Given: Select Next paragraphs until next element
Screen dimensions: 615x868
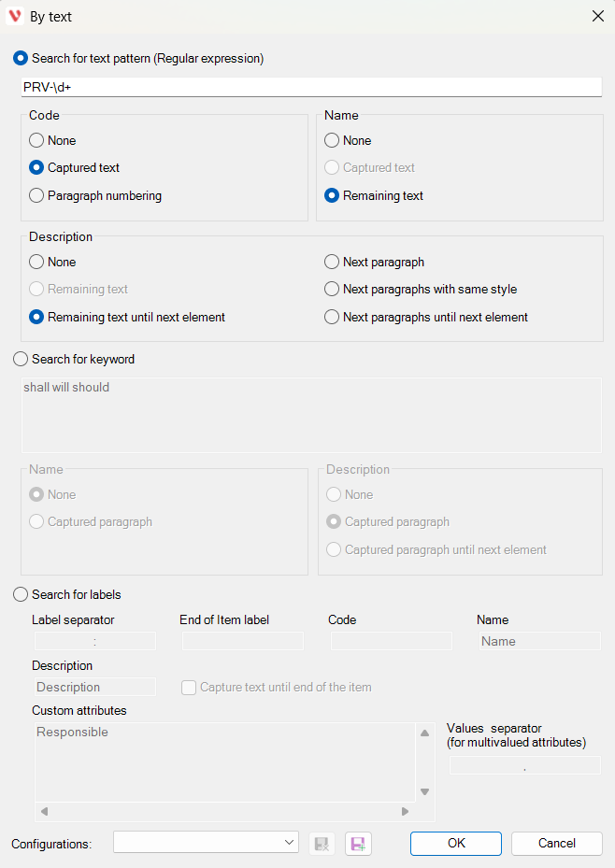Looking at the screenshot, I should [332, 317].
